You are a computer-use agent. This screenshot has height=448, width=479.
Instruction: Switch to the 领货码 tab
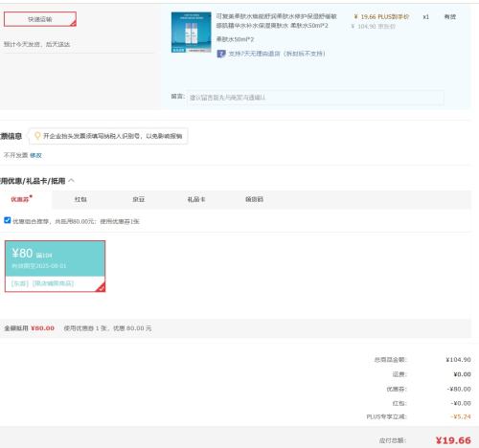[x=254, y=199]
